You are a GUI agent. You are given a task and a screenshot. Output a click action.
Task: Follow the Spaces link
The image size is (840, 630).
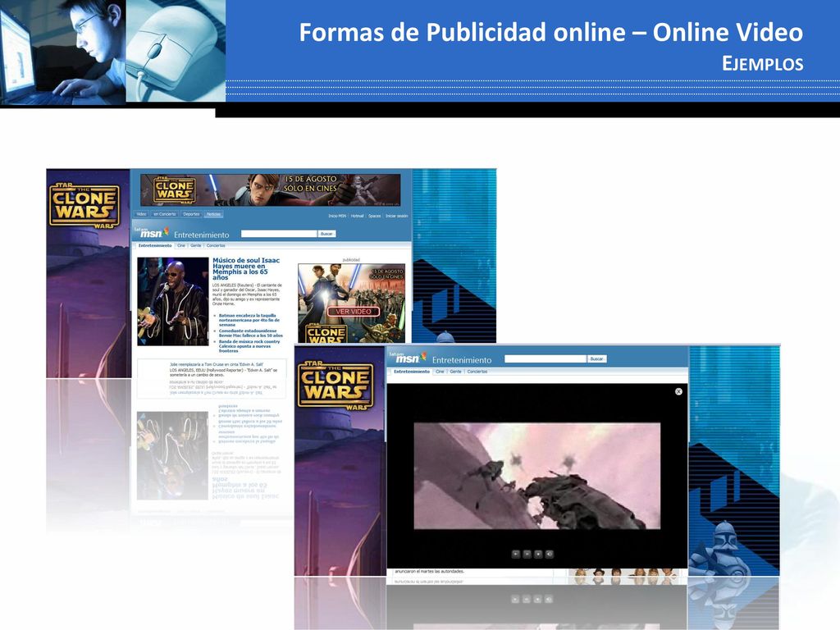click(x=374, y=216)
